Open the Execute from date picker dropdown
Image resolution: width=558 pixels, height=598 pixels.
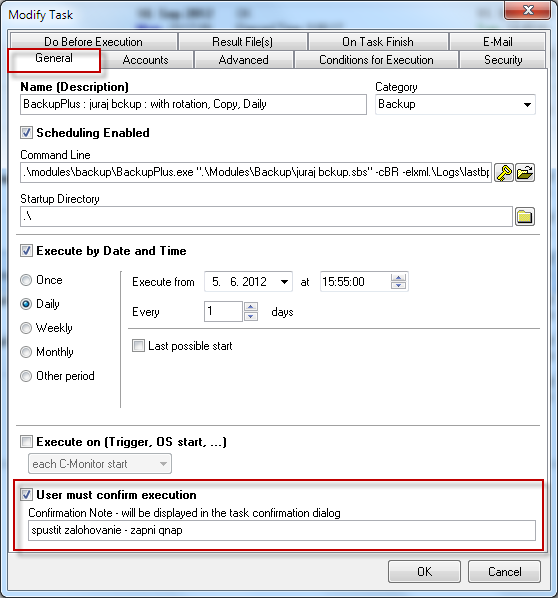(x=284, y=282)
